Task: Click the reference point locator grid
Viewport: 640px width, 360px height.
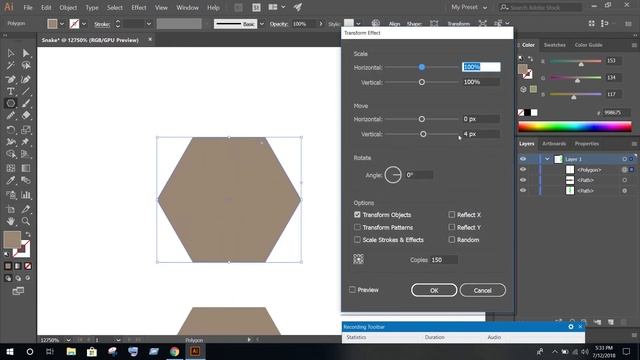Action: [358, 259]
